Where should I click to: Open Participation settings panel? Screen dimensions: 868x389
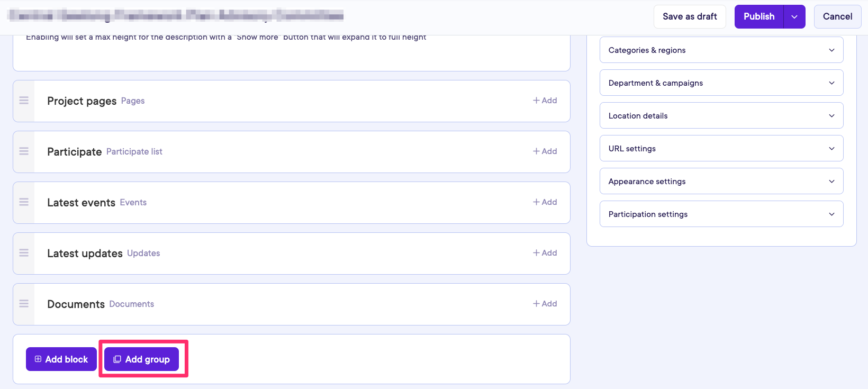click(x=721, y=214)
